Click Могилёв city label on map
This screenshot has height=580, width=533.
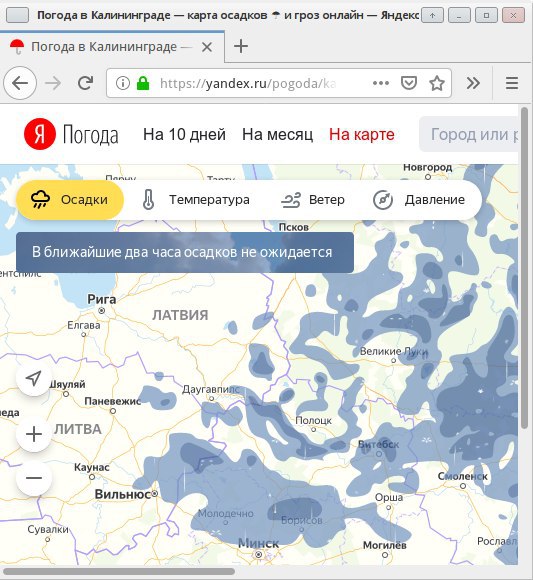click(385, 545)
